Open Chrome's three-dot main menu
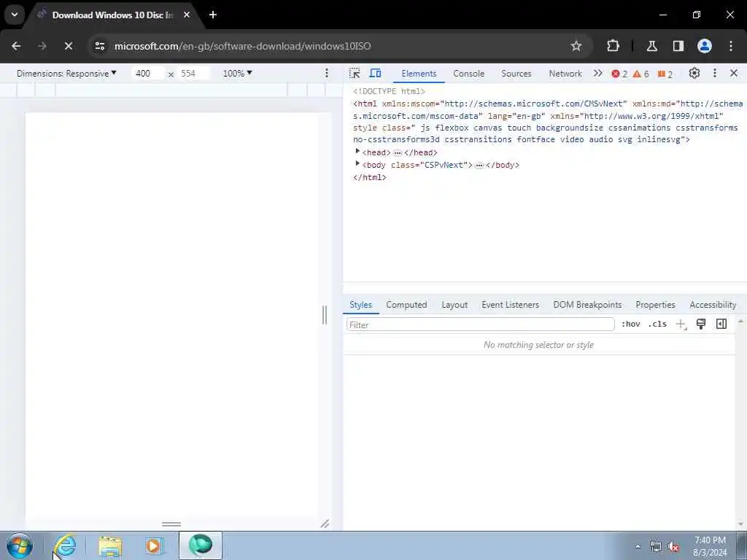747x560 pixels. [x=731, y=46]
